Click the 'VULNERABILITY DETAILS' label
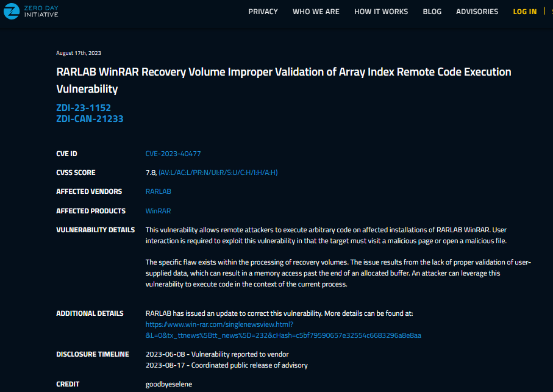Image resolution: width=553 pixels, height=392 pixels. [x=96, y=230]
